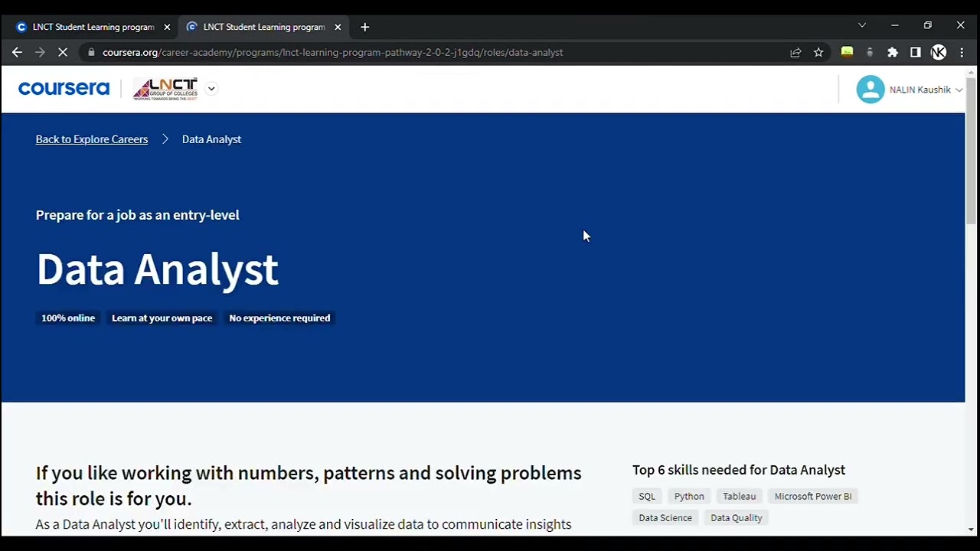The image size is (980, 551).
Task: Click the browser back arrow
Action: [17, 52]
